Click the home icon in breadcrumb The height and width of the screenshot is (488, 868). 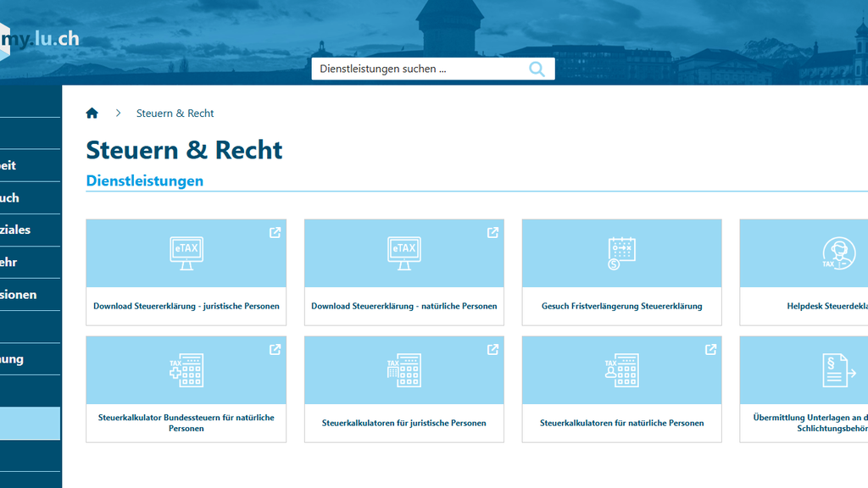click(92, 114)
